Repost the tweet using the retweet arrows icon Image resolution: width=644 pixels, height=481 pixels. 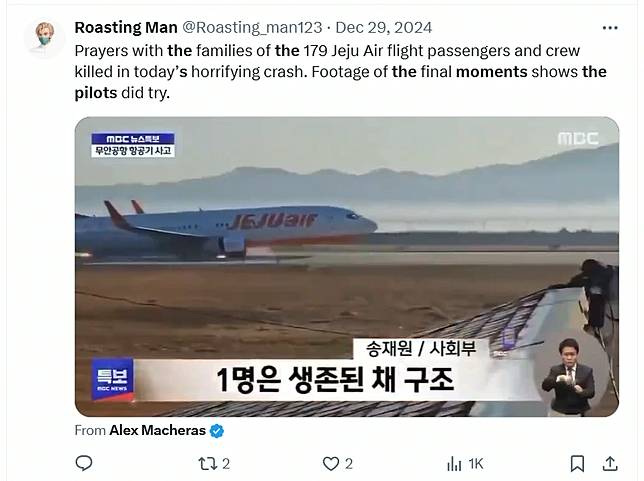[206, 464]
